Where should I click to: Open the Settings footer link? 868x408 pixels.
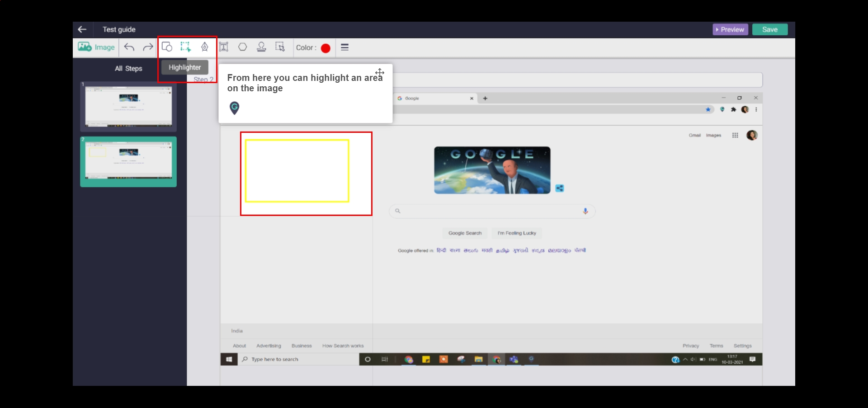coord(742,346)
